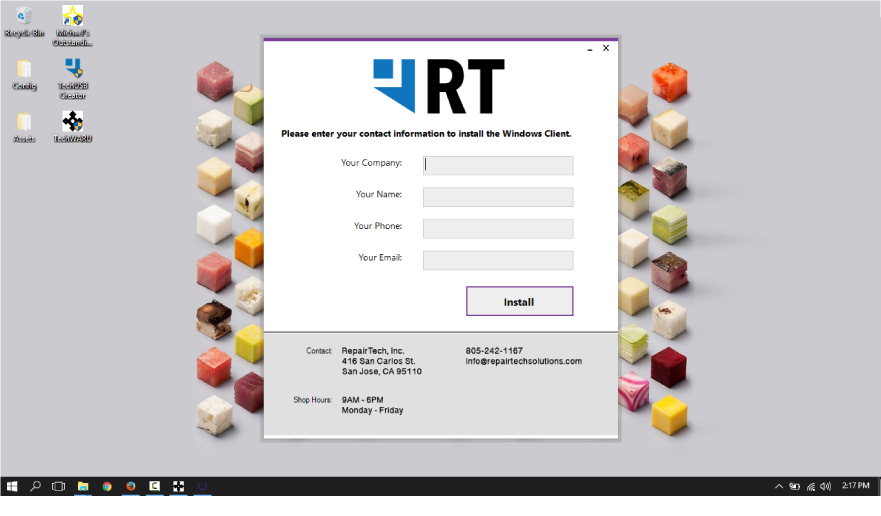Click the 'Please enter your contact information' heading

point(426,134)
